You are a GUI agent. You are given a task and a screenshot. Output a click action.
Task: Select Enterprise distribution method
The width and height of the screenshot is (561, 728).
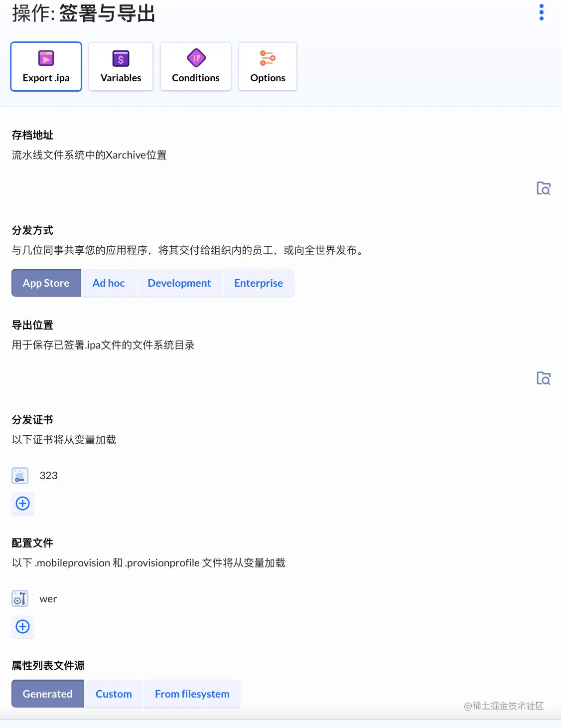(x=259, y=283)
